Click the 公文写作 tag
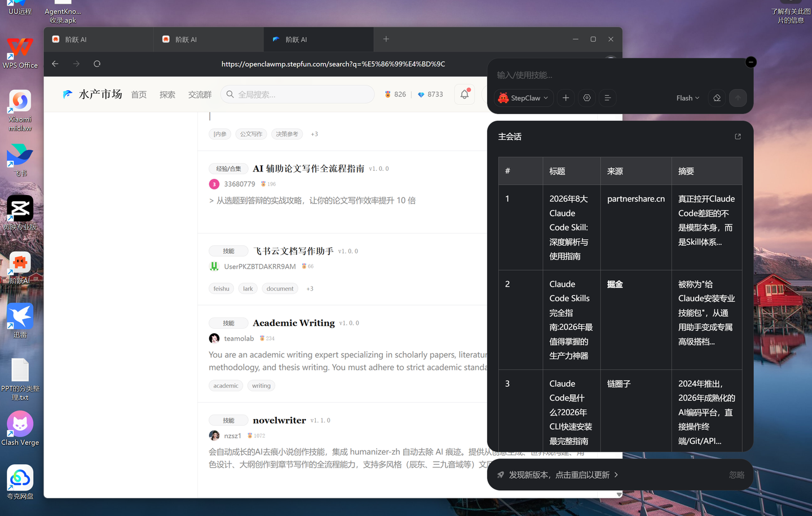 (x=251, y=134)
